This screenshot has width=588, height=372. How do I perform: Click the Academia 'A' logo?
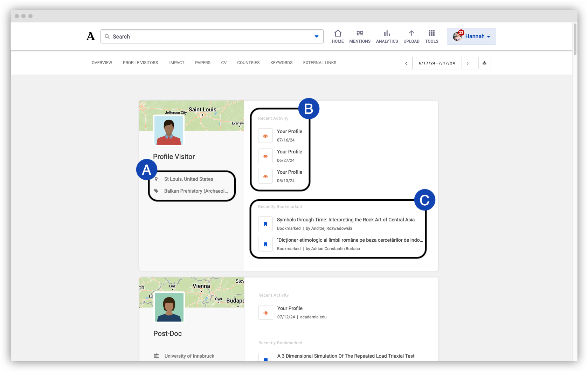pyautogui.click(x=91, y=36)
